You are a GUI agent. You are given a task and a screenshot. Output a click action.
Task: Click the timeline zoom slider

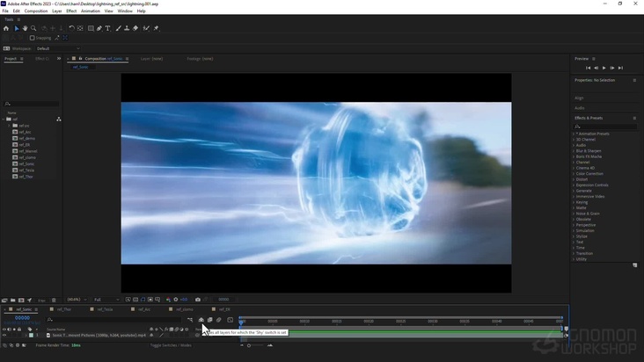point(249,345)
